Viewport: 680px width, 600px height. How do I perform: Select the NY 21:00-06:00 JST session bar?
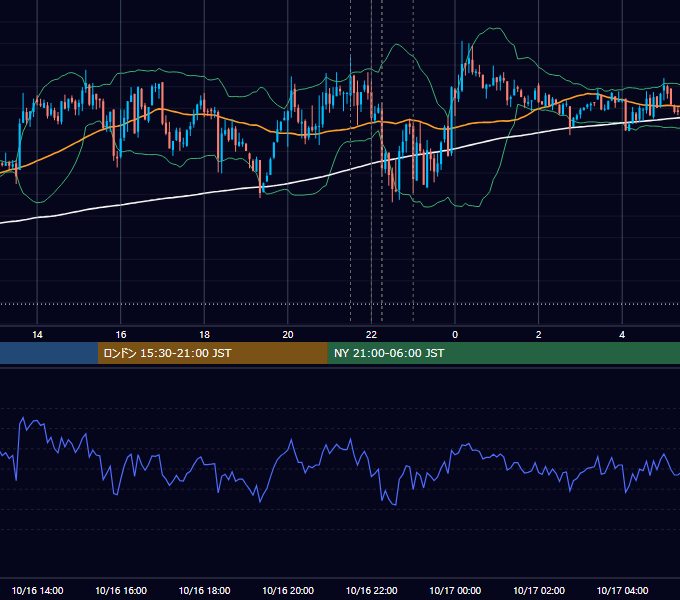coord(503,353)
